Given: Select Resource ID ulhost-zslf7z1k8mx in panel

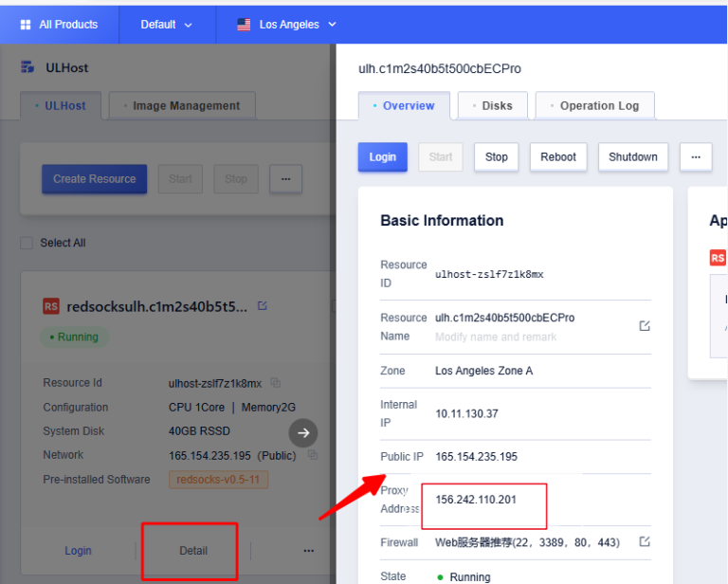Looking at the screenshot, I should pyautogui.click(x=489, y=274).
